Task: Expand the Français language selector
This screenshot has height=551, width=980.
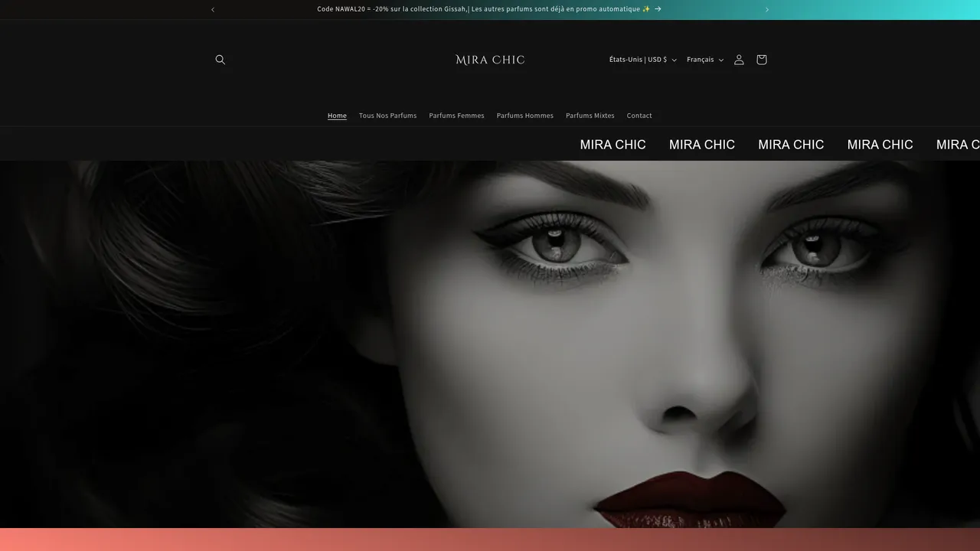Action: [705, 60]
